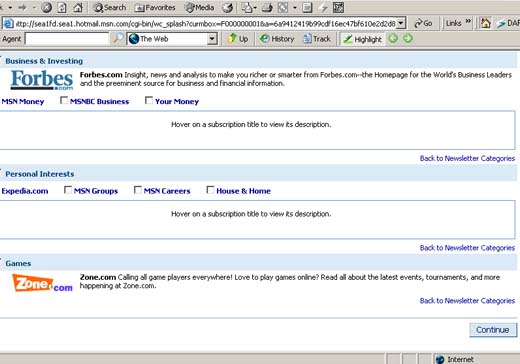
Task: Click the Business & Investing section heading
Action: tap(44, 61)
